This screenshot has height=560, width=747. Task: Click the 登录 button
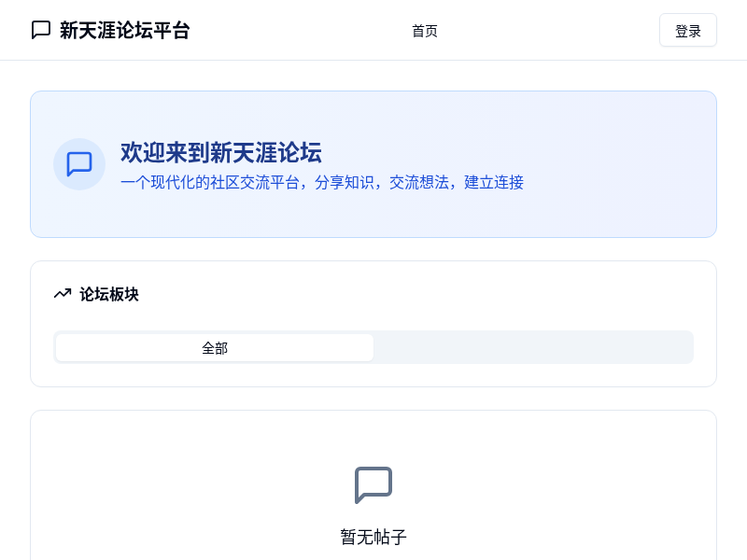(688, 30)
